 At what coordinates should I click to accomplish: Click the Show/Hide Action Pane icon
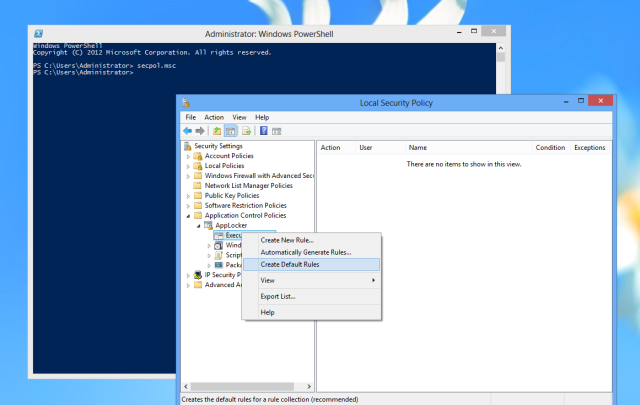[276, 131]
